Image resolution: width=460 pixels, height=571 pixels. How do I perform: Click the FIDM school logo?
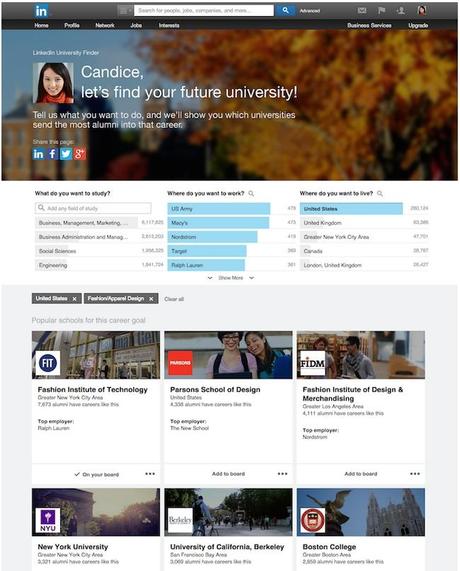coord(312,363)
